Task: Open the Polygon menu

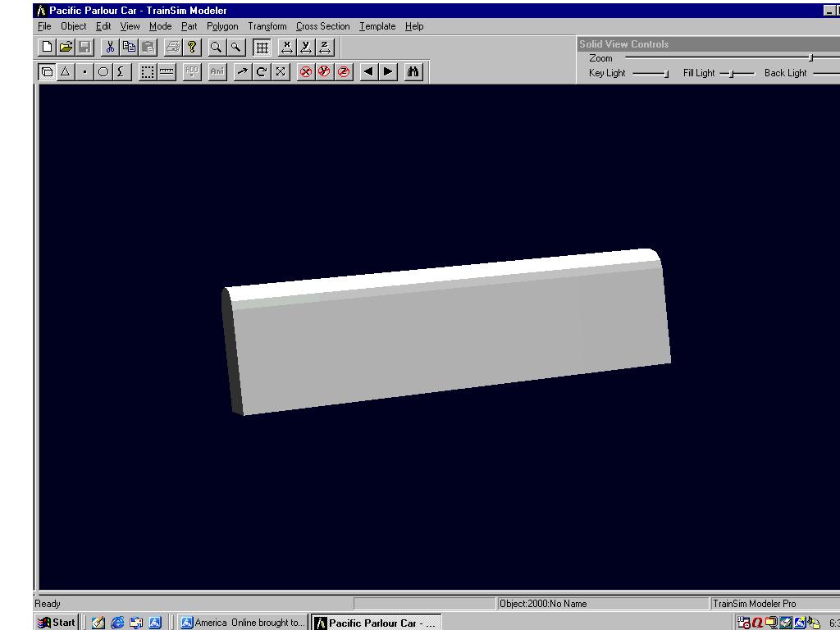Action: 222,26
